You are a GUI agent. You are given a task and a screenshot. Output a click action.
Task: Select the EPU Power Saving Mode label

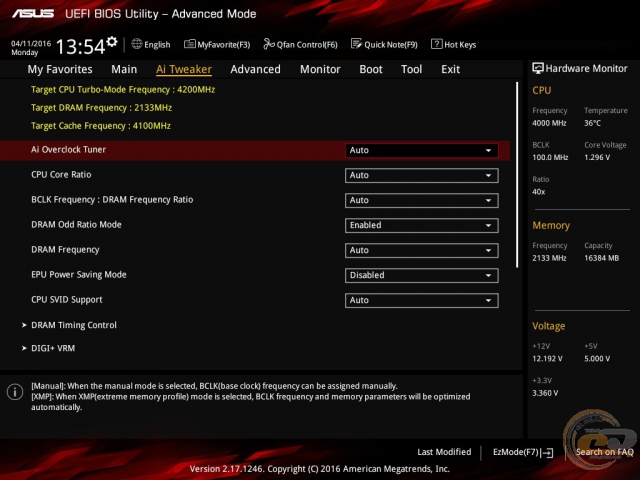(79, 274)
